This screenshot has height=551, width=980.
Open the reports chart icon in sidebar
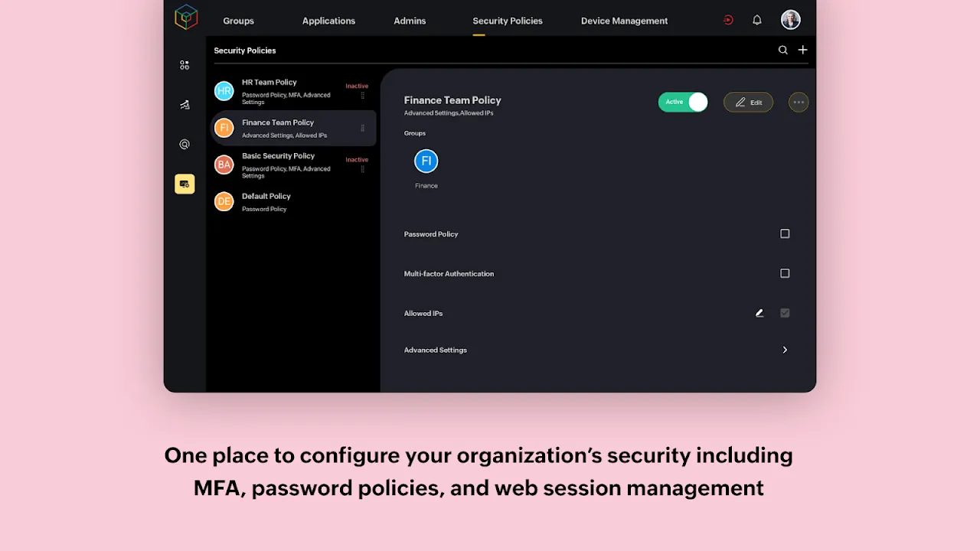(185, 105)
